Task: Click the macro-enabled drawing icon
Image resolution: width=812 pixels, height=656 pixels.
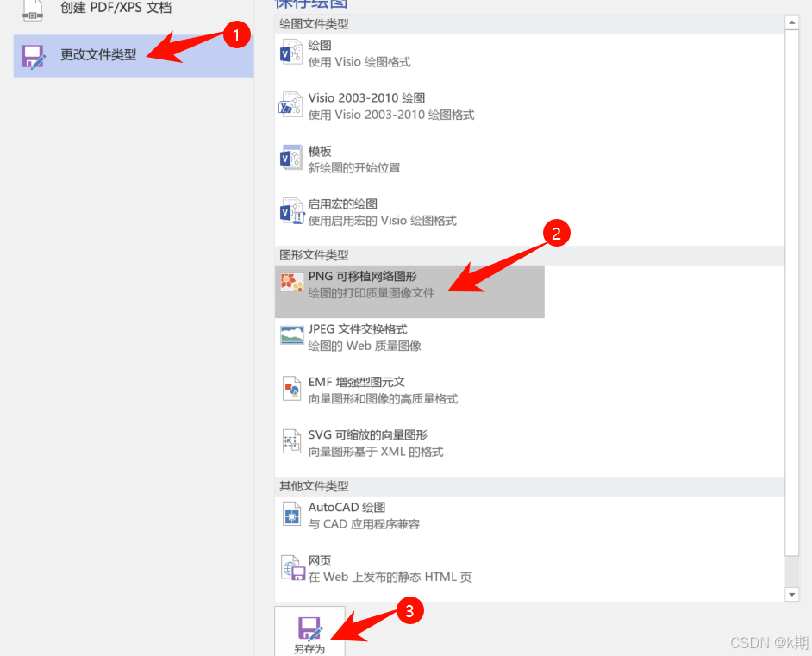Action: pyautogui.click(x=291, y=211)
